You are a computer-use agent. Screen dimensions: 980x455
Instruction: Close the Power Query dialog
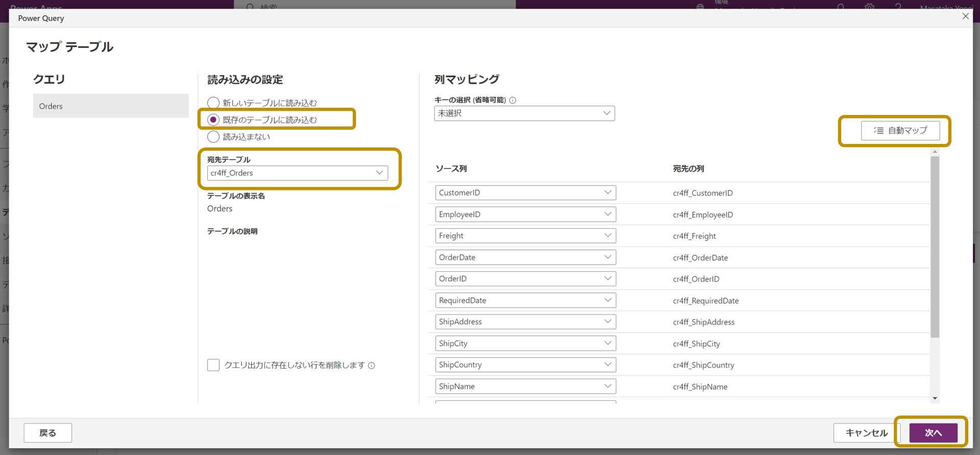point(965,16)
